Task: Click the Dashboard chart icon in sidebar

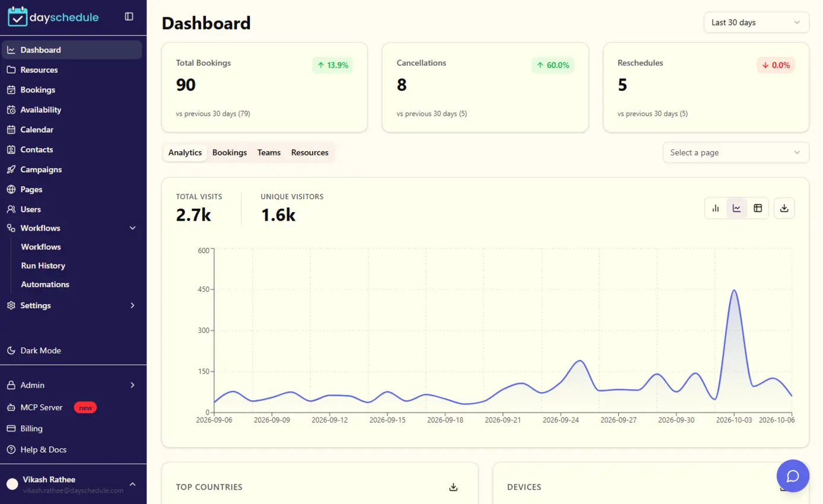Action: click(11, 50)
